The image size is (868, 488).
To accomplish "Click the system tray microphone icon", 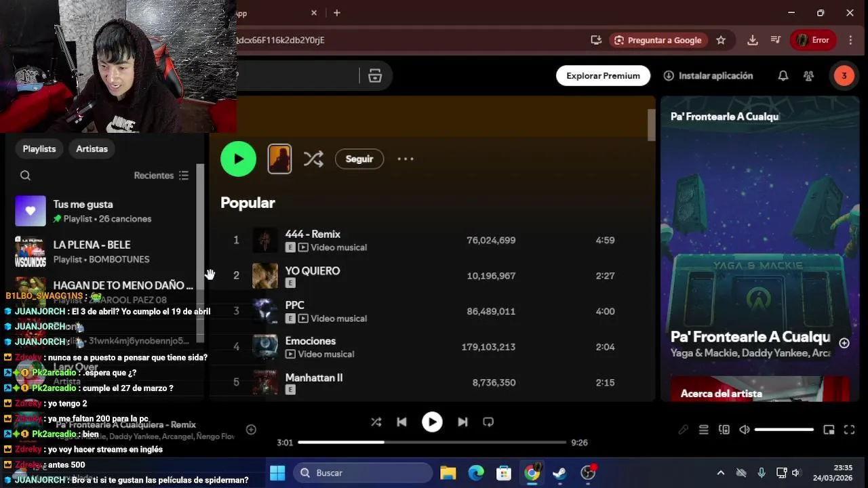I will pyautogui.click(x=762, y=472).
